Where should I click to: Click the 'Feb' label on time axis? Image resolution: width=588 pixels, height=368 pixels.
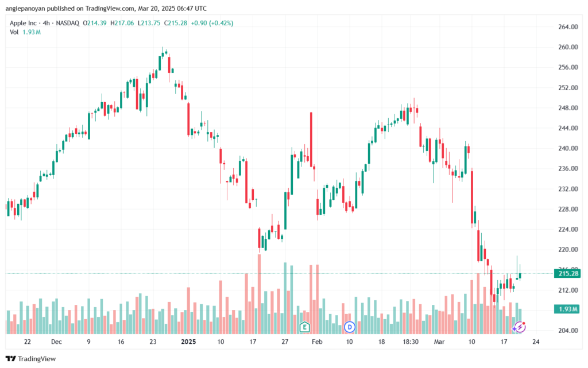317,342
